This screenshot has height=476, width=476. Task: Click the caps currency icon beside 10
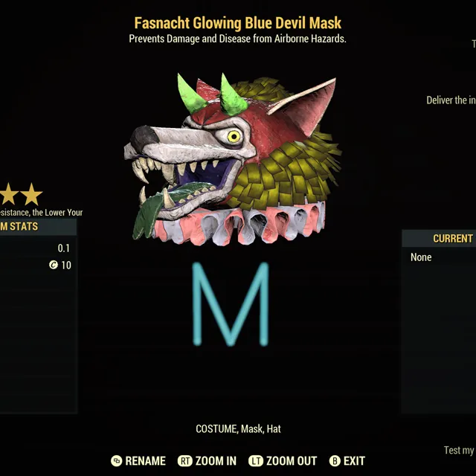click(x=54, y=265)
